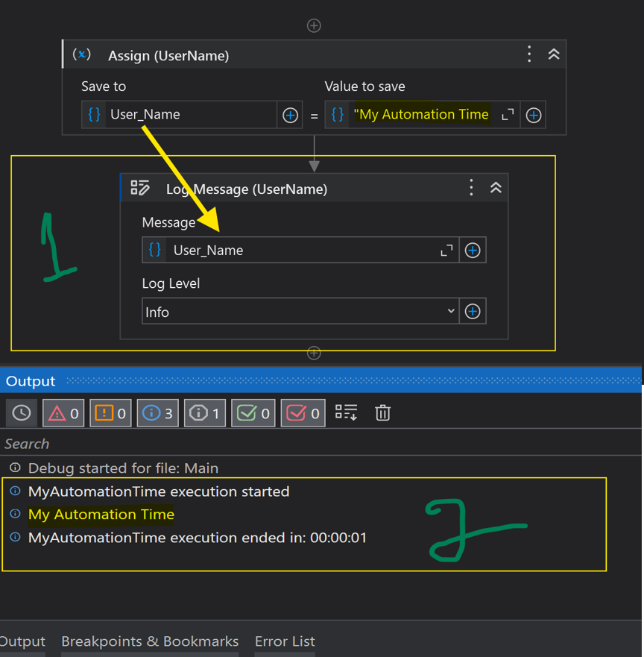Click the Assign (UserName) title text
Viewport: 644px width, 657px height.
pyautogui.click(x=168, y=56)
